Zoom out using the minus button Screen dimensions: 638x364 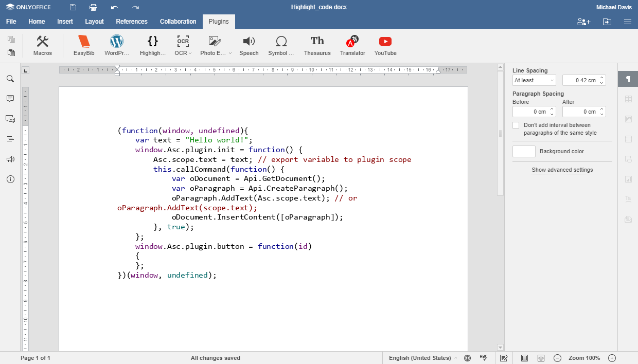(x=557, y=358)
